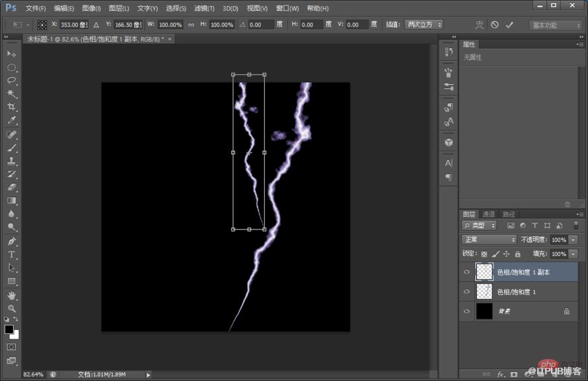Toggle lock position for the layer
Screen dimensions: 588x381
pyautogui.click(x=506, y=254)
